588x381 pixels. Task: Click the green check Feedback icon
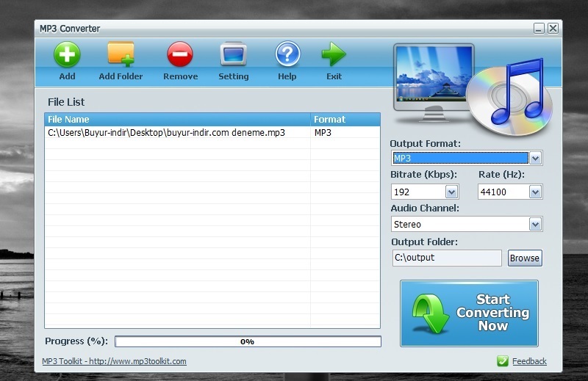click(x=503, y=361)
